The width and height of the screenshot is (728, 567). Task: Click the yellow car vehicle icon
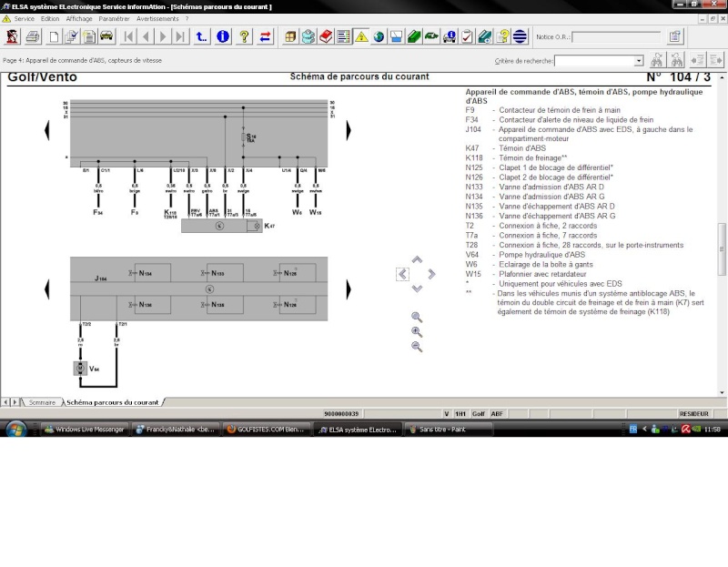106,36
